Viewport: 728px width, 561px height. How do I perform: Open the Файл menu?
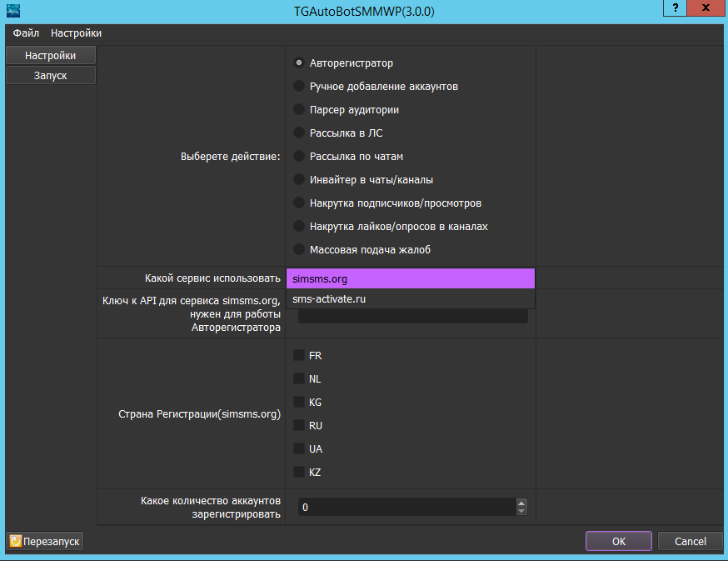[x=26, y=33]
